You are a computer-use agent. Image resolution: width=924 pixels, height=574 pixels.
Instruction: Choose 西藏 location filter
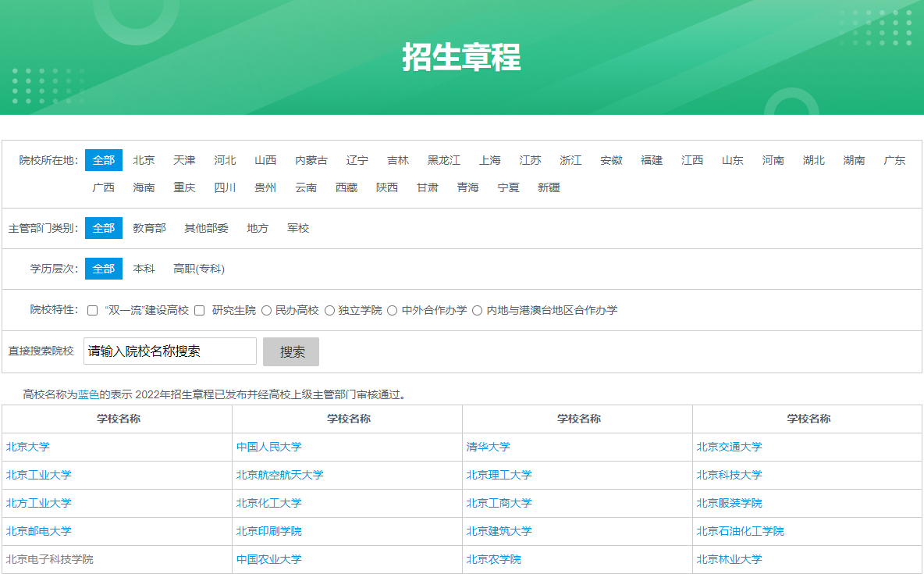346,187
